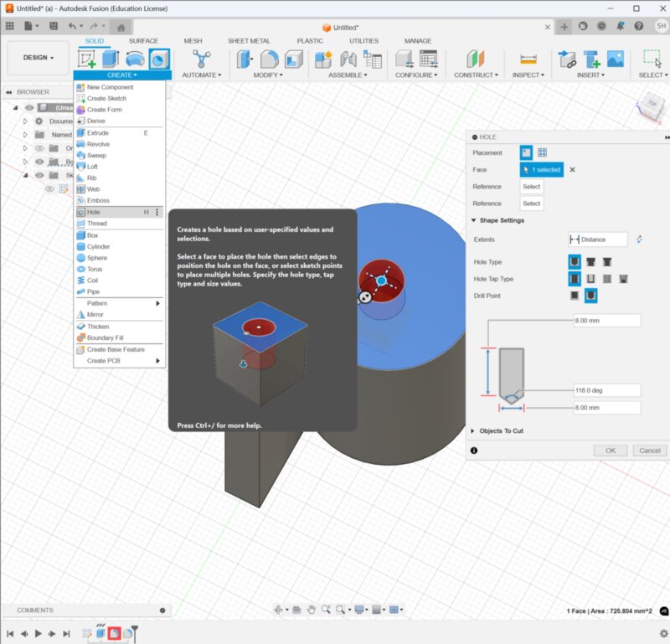Select Countersink hole type
The image size is (670, 644).
[x=606, y=262]
